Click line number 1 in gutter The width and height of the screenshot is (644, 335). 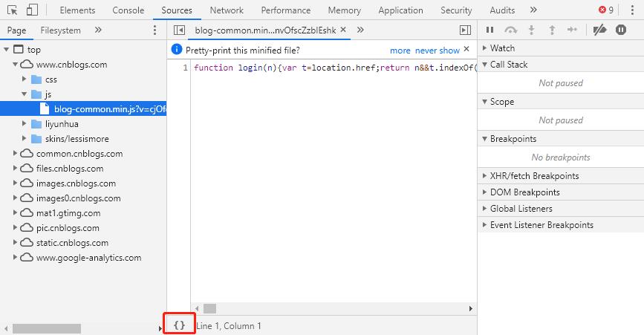click(185, 68)
